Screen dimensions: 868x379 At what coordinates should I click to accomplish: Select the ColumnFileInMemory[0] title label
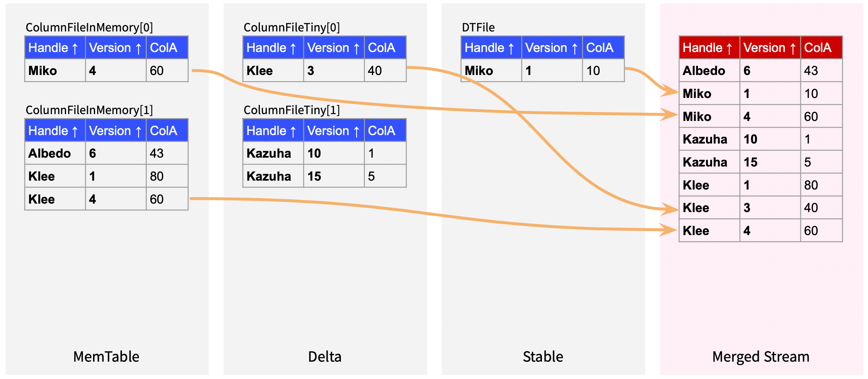(x=89, y=27)
